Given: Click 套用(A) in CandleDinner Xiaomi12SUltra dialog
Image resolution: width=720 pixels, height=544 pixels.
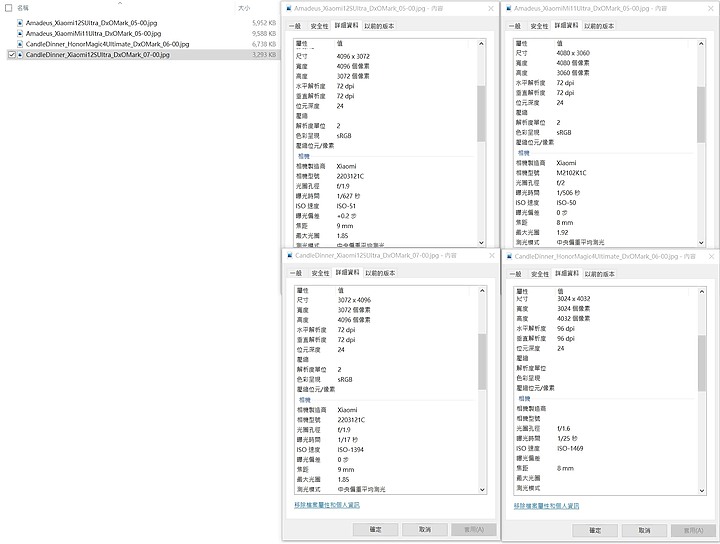Looking at the screenshot, I should click(x=474, y=529).
